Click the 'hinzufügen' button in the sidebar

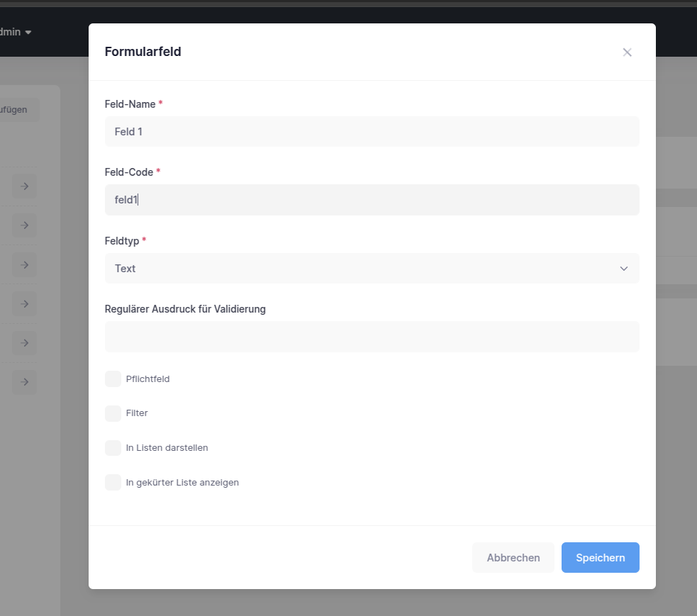[x=14, y=110]
